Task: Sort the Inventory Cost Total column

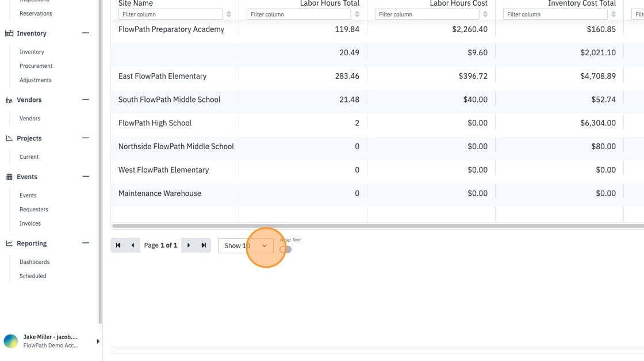Action: click(x=613, y=14)
